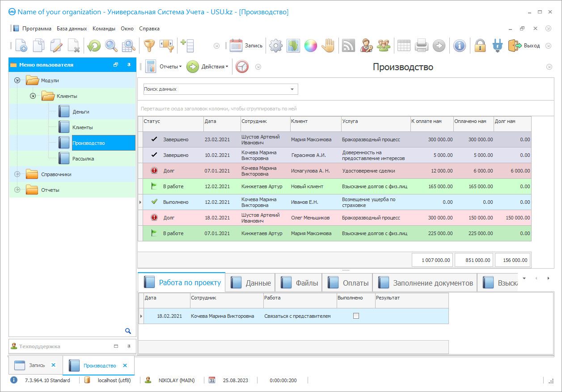Open the Справка menu

(149, 29)
